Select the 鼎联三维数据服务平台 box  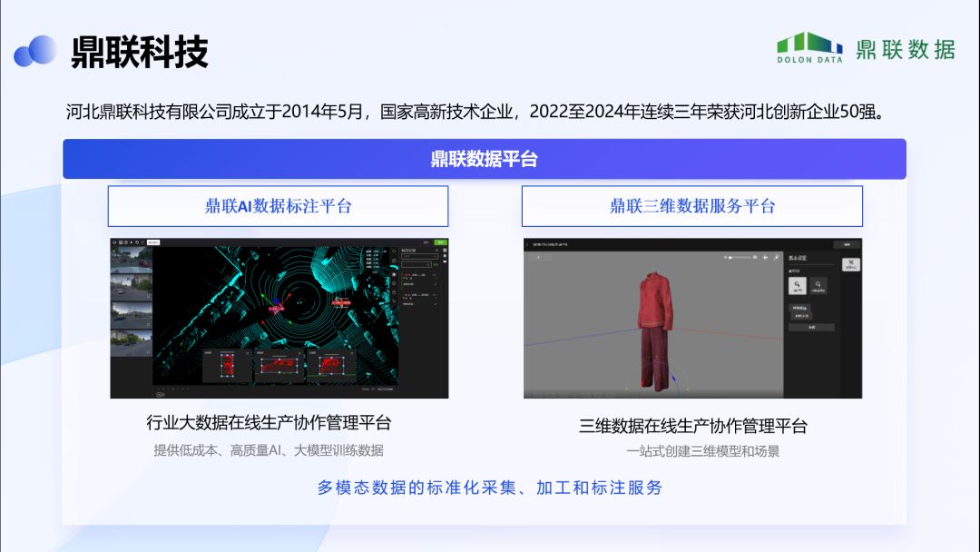coord(691,206)
